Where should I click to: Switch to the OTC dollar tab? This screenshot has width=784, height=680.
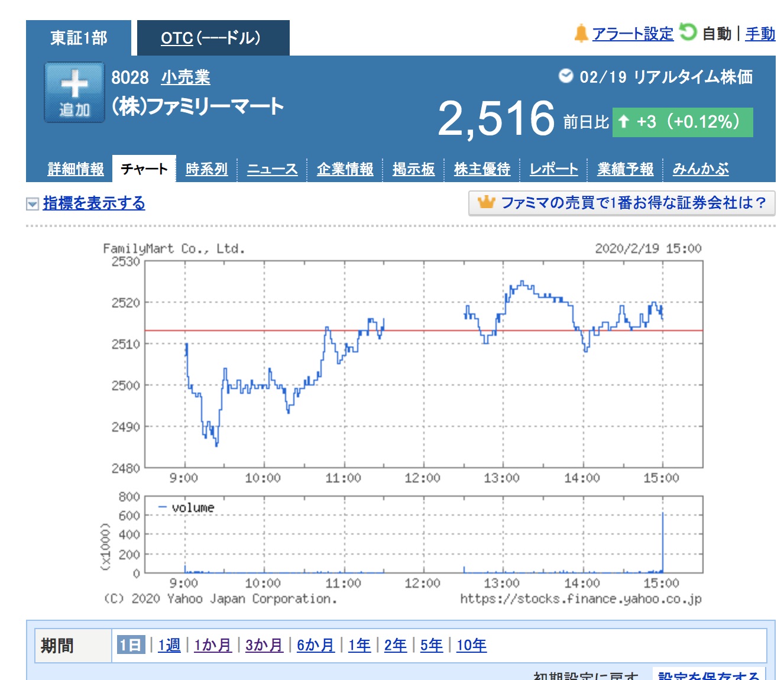tap(213, 38)
